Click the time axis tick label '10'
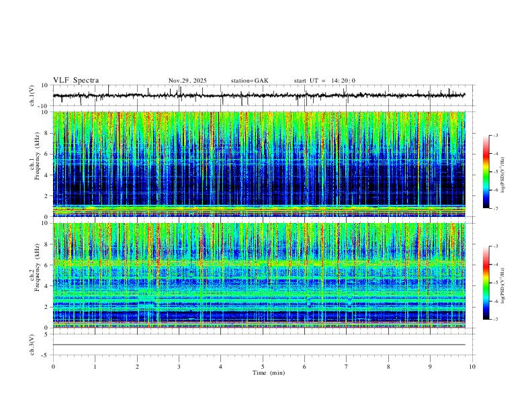 click(x=472, y=367)
